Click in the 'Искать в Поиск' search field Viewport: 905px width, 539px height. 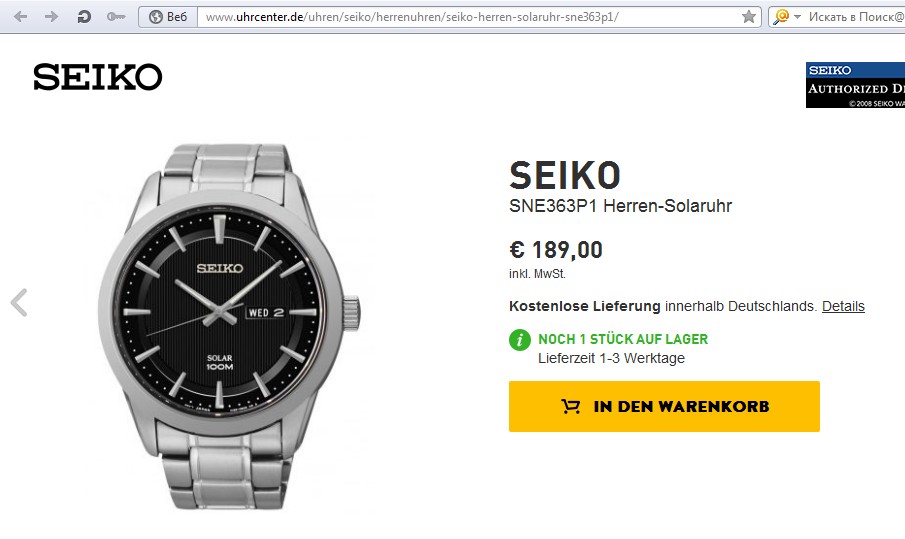coord(855,16)
